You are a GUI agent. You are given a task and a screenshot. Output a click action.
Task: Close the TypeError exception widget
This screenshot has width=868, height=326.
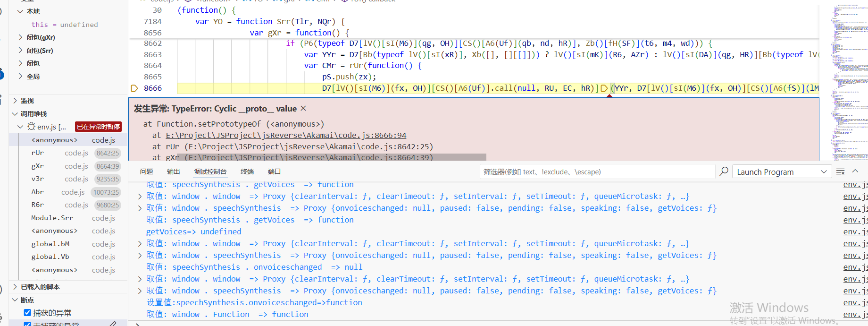(x=303, y=108)
